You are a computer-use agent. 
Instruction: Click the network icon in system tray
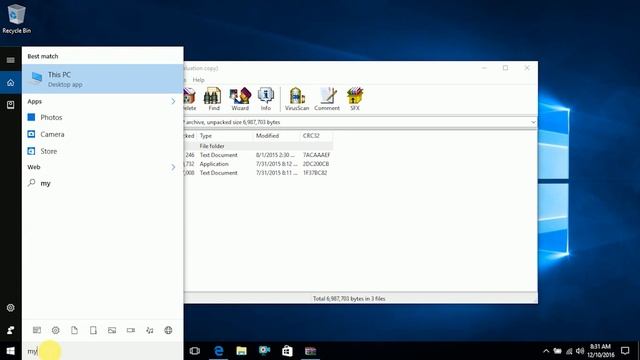point(569,351)
